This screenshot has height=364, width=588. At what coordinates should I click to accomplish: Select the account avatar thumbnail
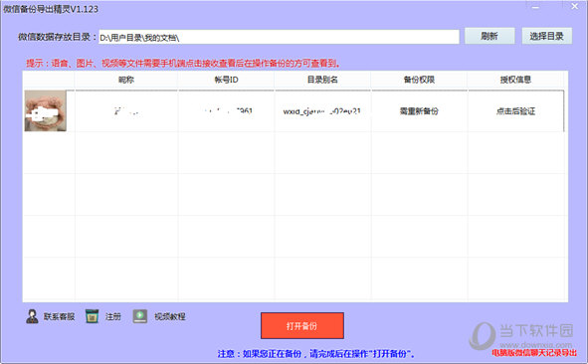[46, 111]
